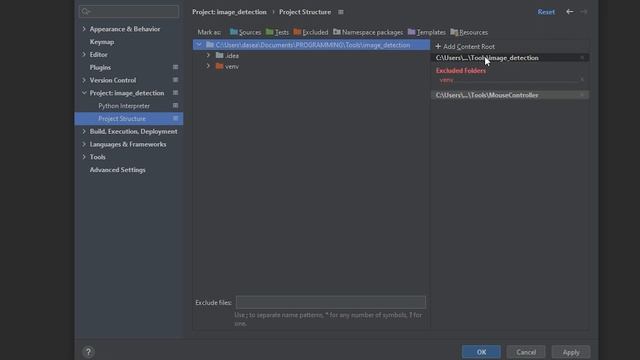
Task: Open Plugins settings page
Action: (x=100, y=67)
